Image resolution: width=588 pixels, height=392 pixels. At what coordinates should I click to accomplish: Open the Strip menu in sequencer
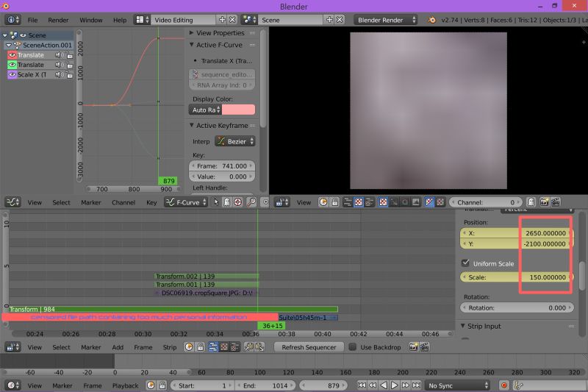pos(170,347)
